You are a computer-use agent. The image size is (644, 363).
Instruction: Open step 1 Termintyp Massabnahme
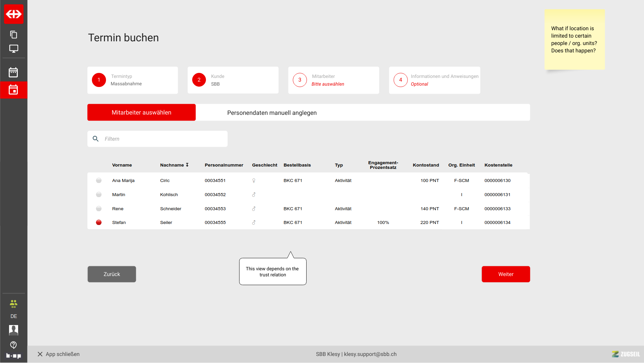[132, 80]
